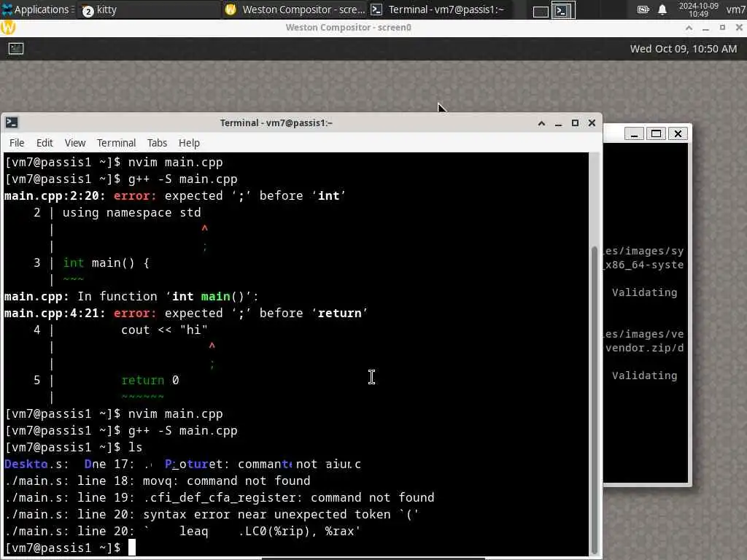This screenshot has height=560, width=747.
Task: Click 'line 18: movq: command not found'
Action: pos(158,481)
